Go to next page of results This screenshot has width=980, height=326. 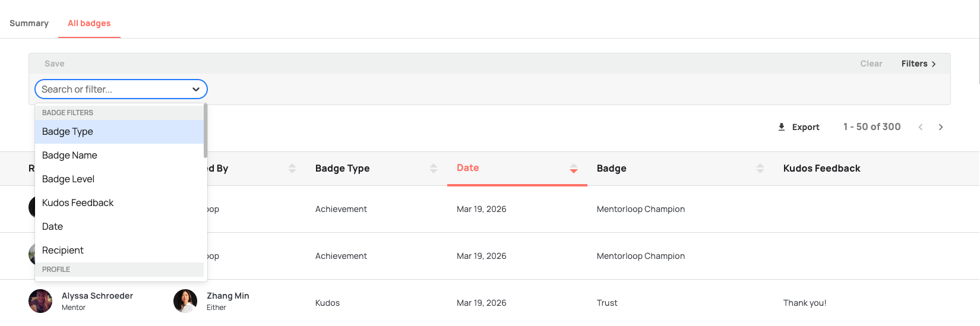click(941, 127)
